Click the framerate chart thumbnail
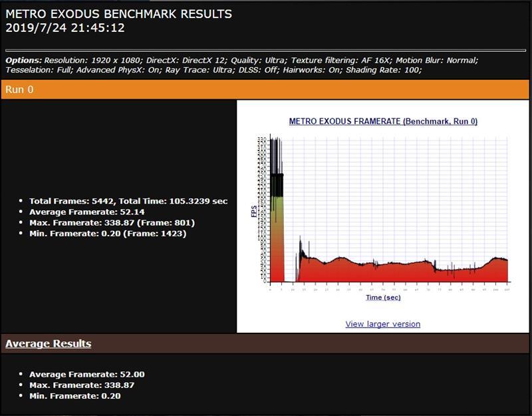This screenshot has width=532, height=416. click(x=383, y=210)
